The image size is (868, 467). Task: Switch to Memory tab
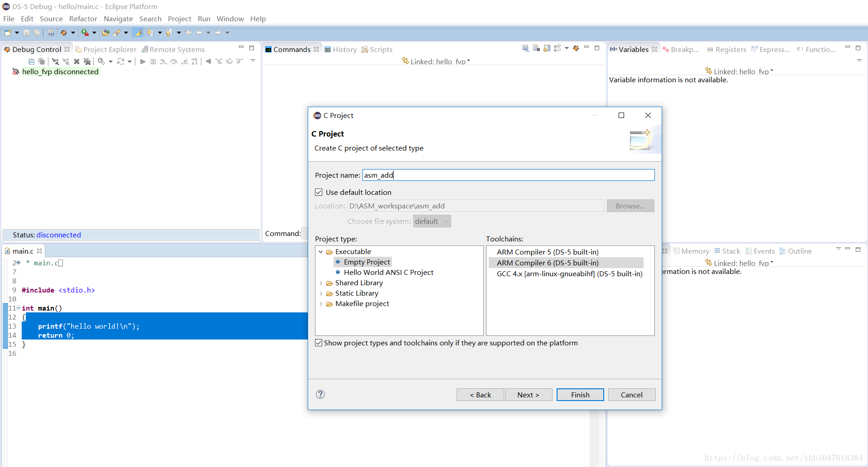coord(691,251)
